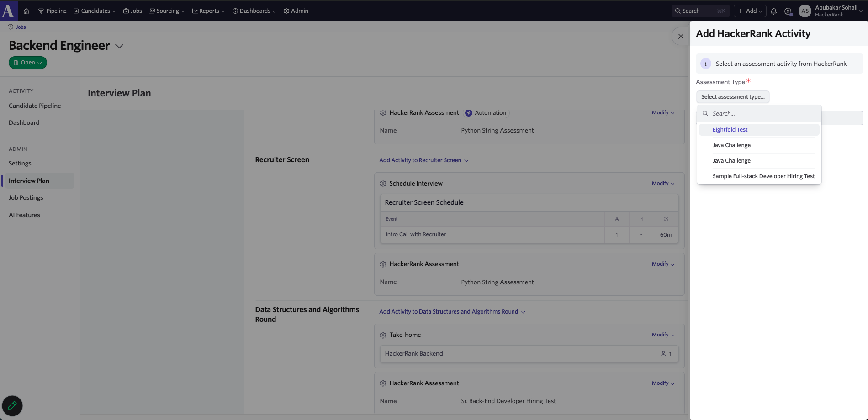This screenshot has height=420, width=868.
Task: Click the home icon in top navigation
Action: (26, 11)
